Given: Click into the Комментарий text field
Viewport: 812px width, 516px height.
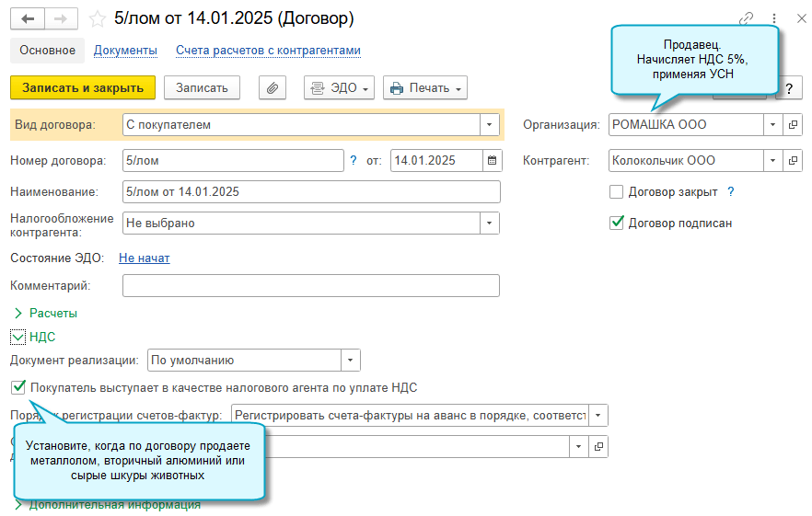Looking at the screenshot, I should click(x=310, y=286).
